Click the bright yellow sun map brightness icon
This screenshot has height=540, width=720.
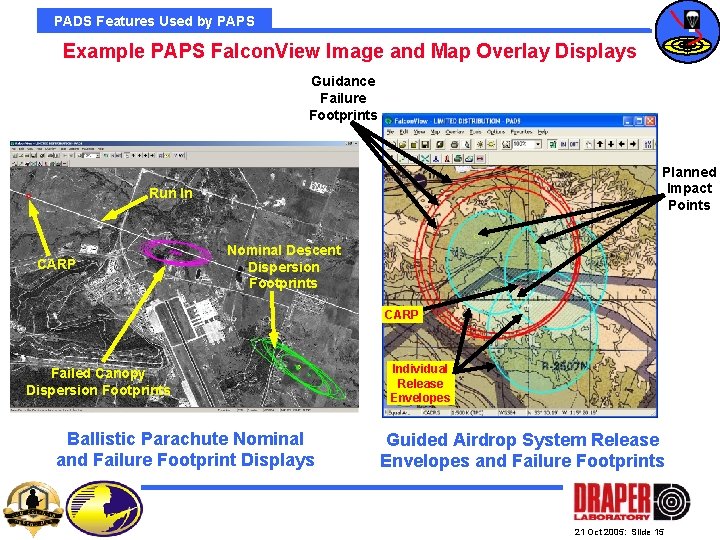point(491,145)
